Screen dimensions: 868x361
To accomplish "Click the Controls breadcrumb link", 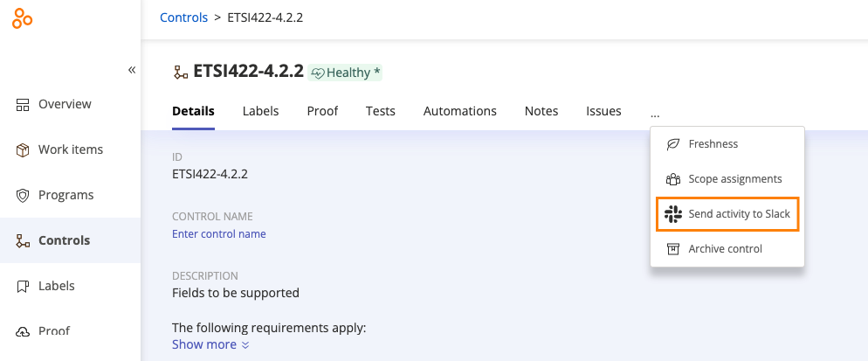I will [183, 17].
